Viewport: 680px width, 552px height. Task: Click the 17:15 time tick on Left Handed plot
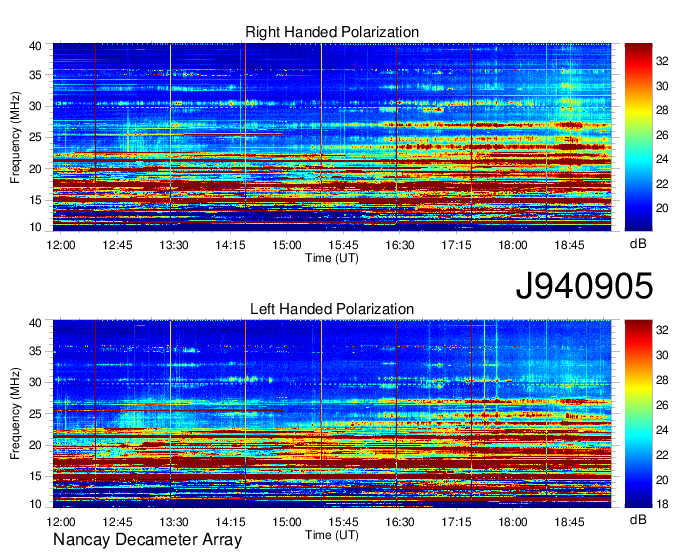pyautogui.click(x=456, y=522)
